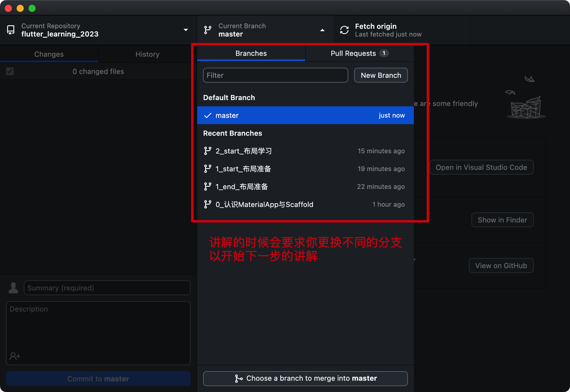Click the user avatar icon beside Summary
This screenshot has width=570, height=392.
click(x=13, y=288)
